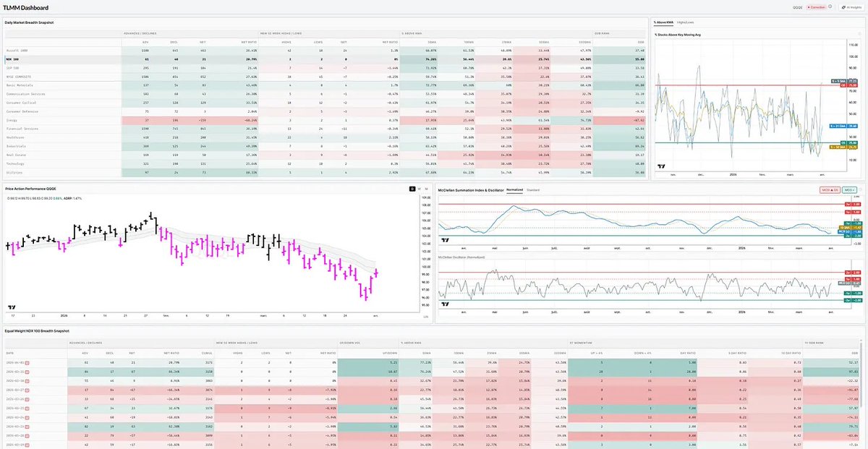Click the Daily Market Breadth Snapshot heading

(30, 22)
